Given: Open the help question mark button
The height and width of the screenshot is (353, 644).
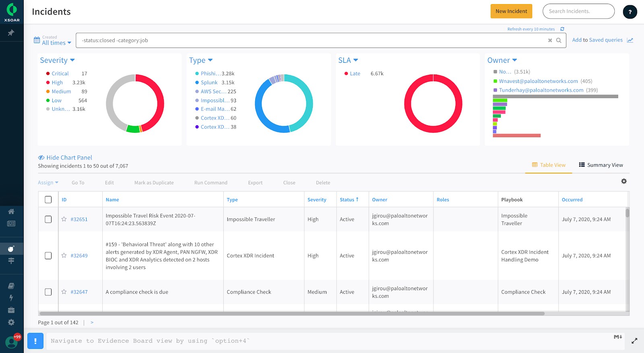Looking at the screenshot, I should click(630, 12).
